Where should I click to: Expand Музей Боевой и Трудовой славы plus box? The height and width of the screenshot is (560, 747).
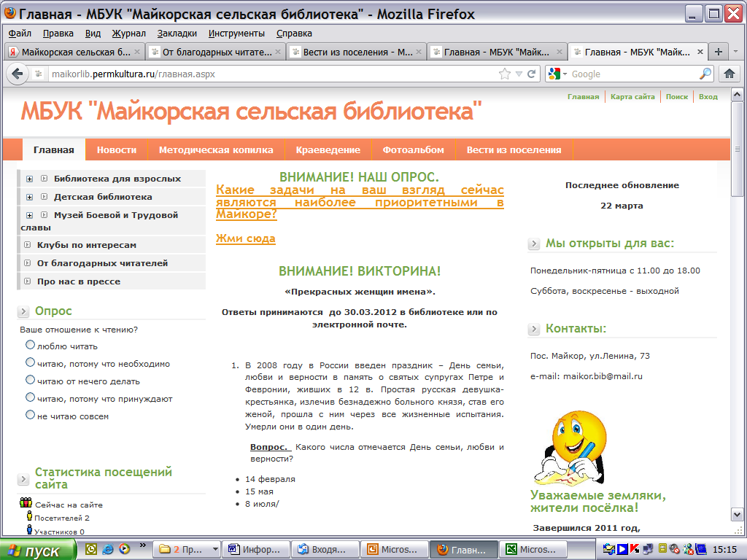(29, 215)
